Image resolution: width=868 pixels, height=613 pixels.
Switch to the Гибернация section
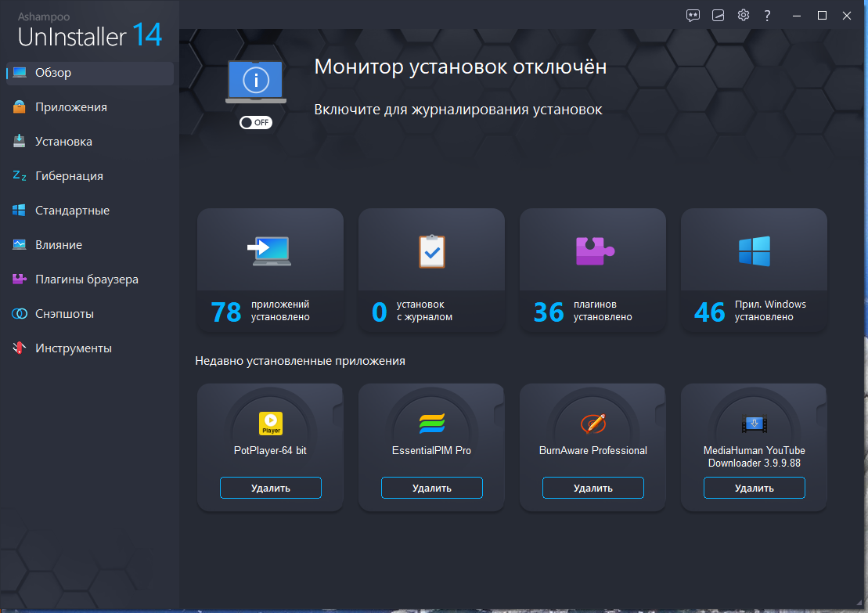90,176
